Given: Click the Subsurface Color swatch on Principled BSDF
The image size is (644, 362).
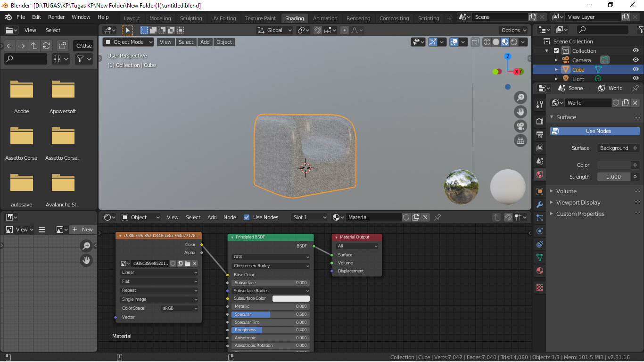Looking at the screenshot, I should (x=291, y=298).
